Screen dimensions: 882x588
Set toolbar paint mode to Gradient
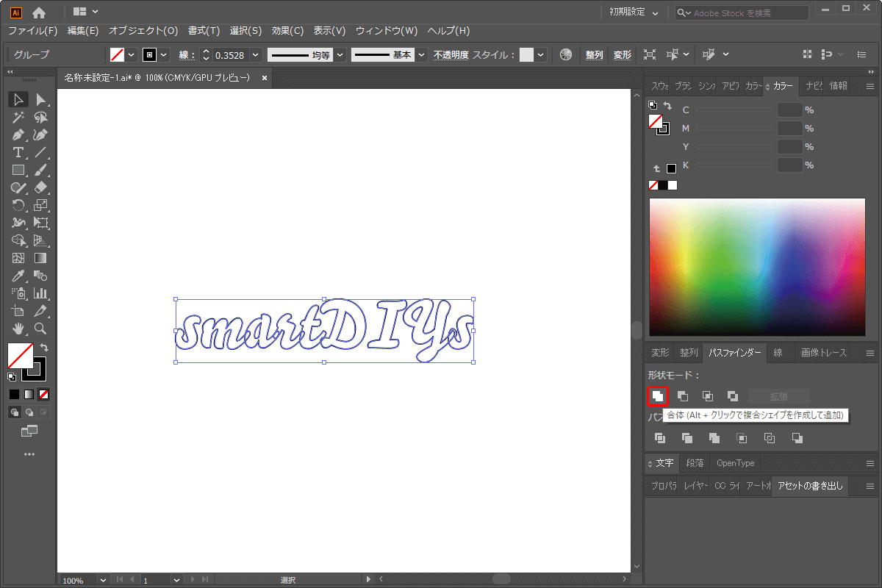[x=29, y=394]
